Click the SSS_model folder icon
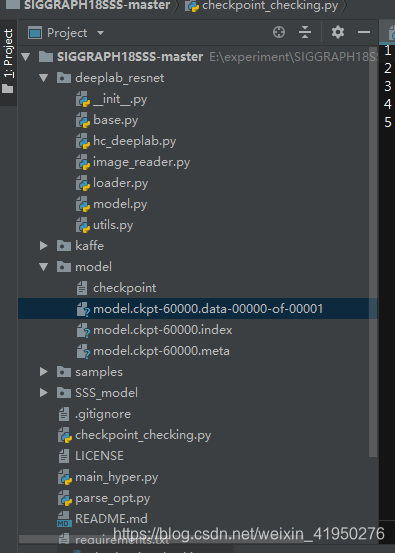The width and height of the screenshot is (395, 553). pyautogui.click(x=64, y=393)
